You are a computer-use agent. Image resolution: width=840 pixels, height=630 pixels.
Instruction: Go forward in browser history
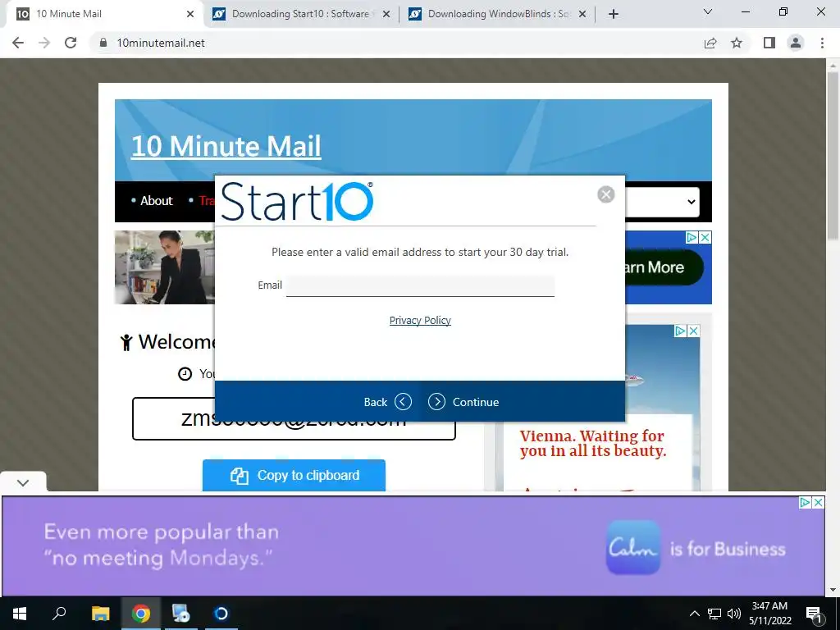(x=44, y=43)
